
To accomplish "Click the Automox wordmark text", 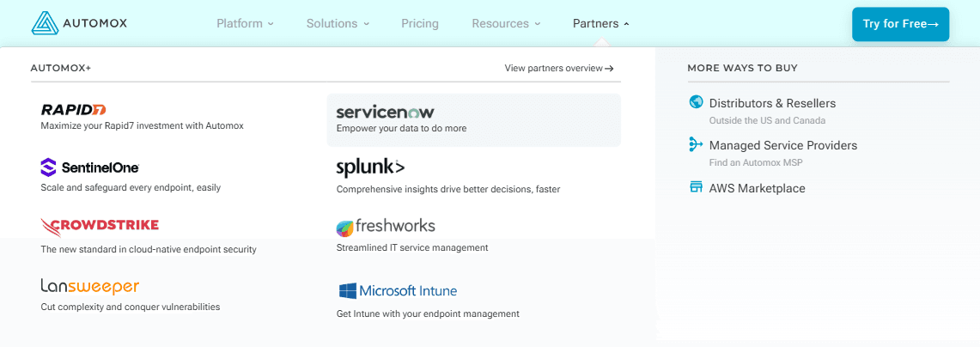I will (95, 23).
